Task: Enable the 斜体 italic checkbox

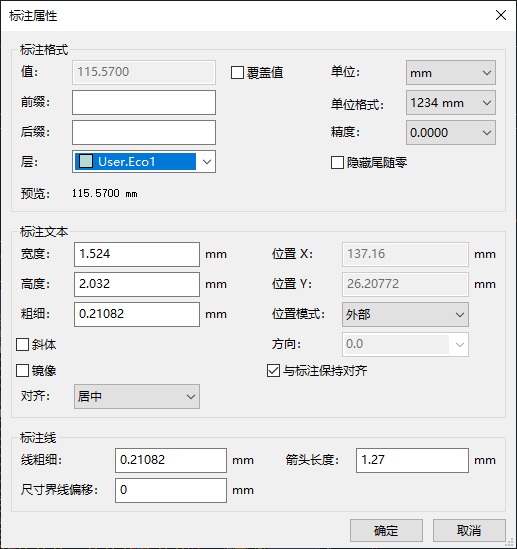Action: click(x=22, y=345)
